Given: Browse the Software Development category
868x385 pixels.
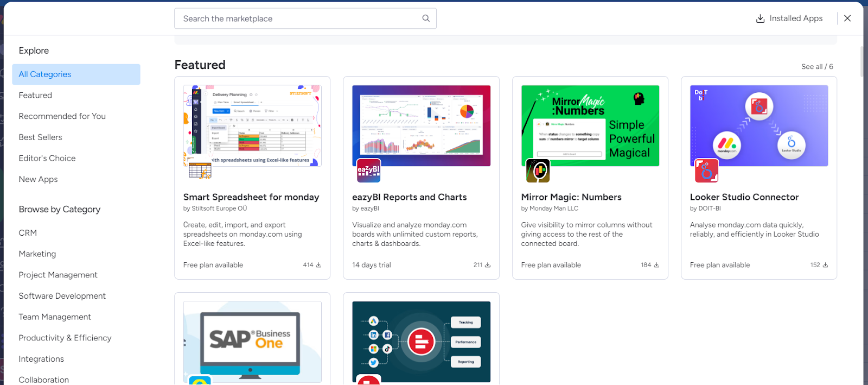Looking at the screenshot, I should [x=62, y=296].
